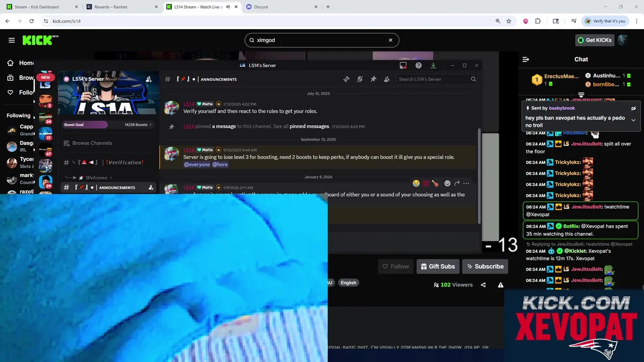Screen dimensions: 644x362
Task: Clear the ximgod search text
Action: (390, 40)
